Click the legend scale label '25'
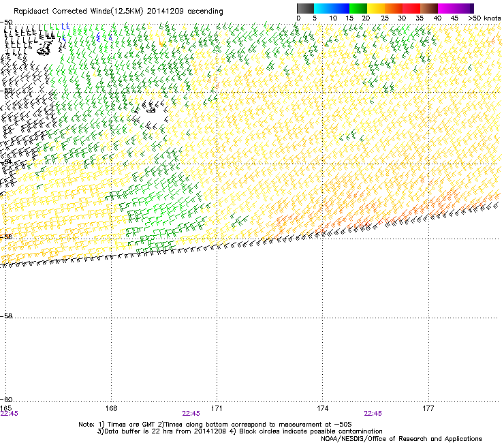The height and width of the screenshot is (443, 504). click(x=385, y=18)
